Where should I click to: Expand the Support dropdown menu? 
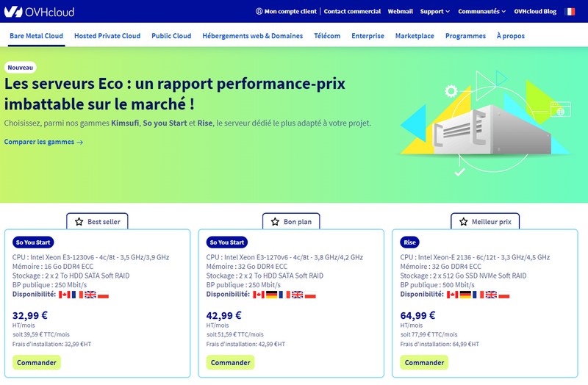click(x=434, y=12)
